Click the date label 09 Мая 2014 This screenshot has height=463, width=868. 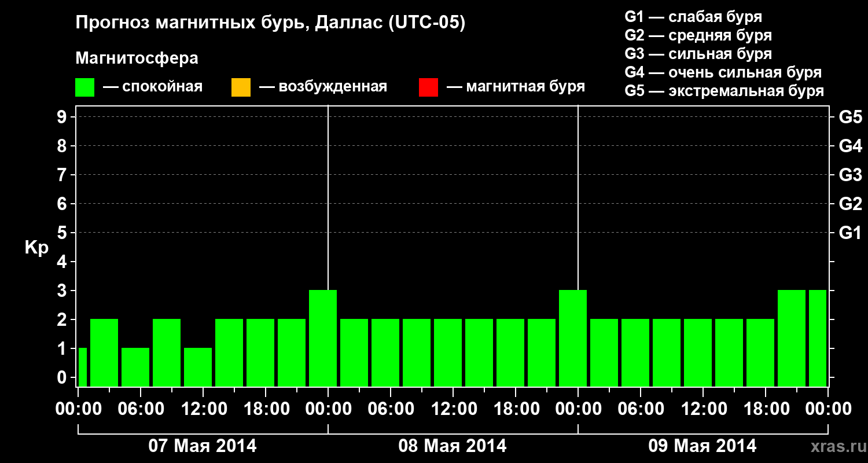pos(703,446)
